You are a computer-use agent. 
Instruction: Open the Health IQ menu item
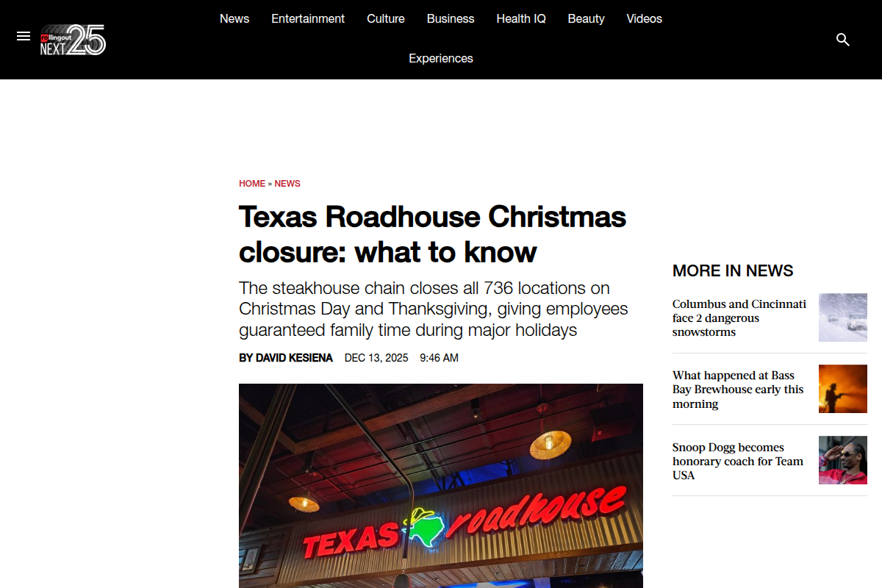(x=521, y=19)
